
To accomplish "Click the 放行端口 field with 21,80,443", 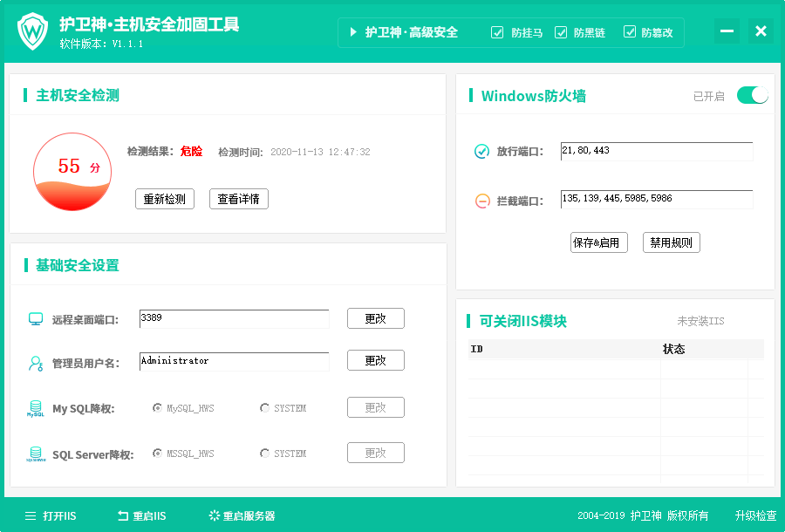I will click(657, 151).
